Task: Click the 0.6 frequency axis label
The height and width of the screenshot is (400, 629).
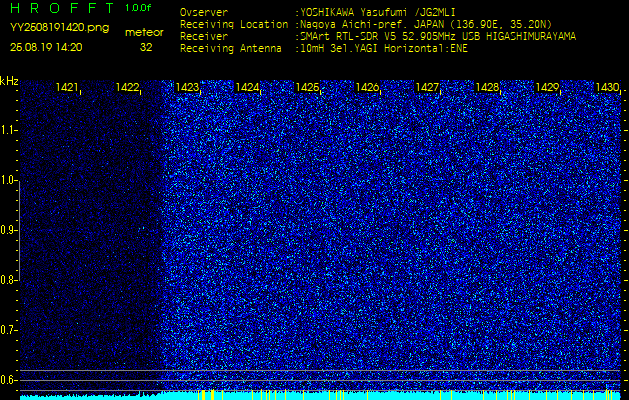Action: point(7,380)
